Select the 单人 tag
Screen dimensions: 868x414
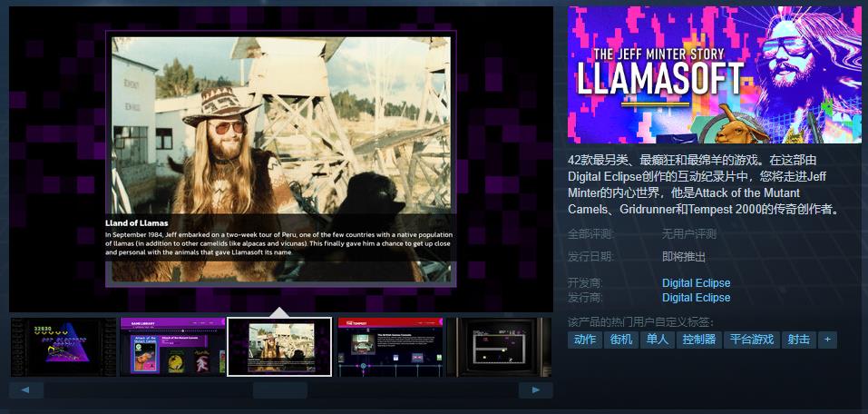(x=658, y=340)
